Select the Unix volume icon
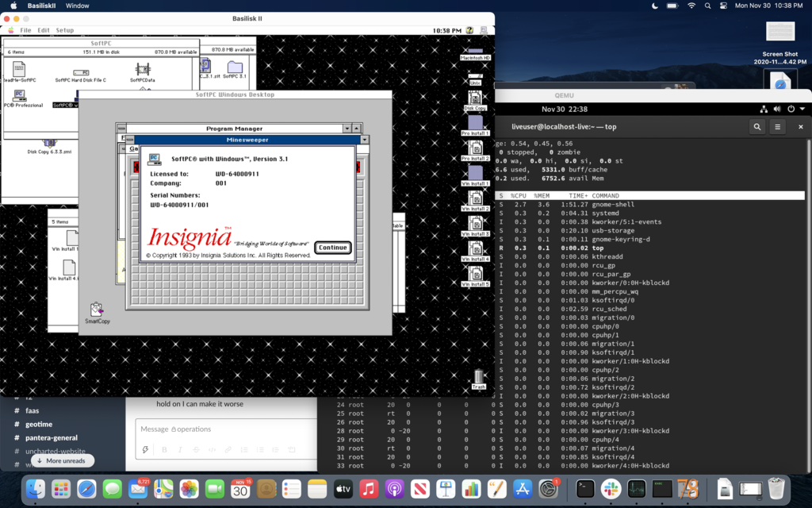The image size is (812, 508). tap(476, 79)
